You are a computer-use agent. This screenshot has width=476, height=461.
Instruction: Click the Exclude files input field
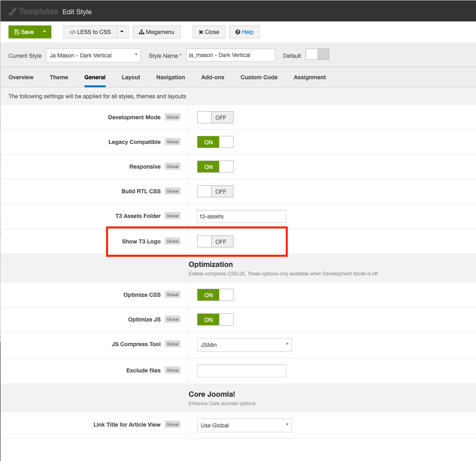(x=241, y=371)
